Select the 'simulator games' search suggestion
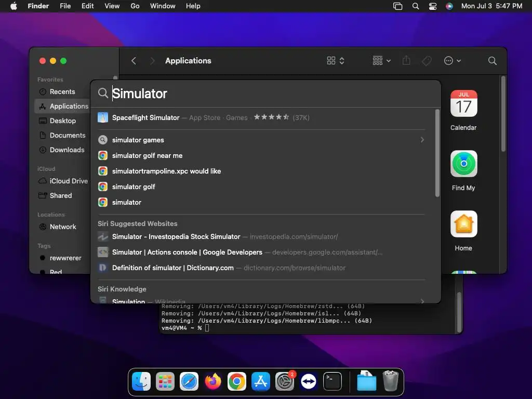This screenshot has height=399, width=532. click(x=261, y=140)
